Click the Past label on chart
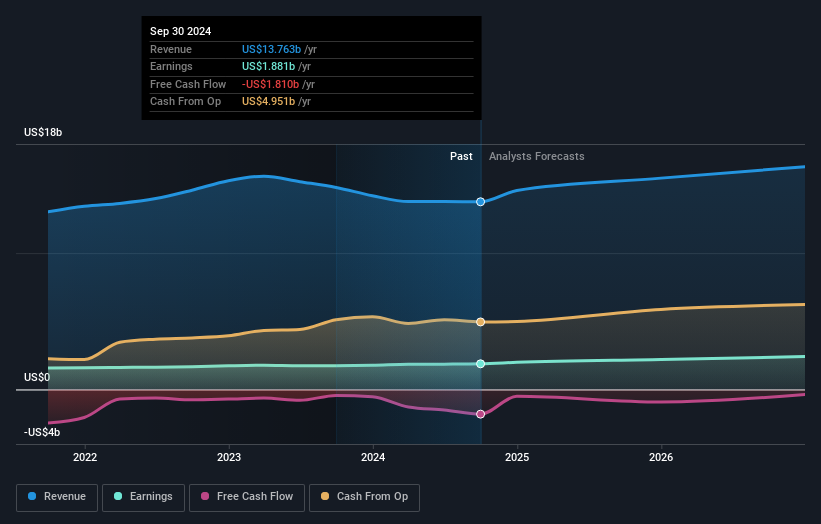Screen dimensions: 821x524 click(461, 156)
